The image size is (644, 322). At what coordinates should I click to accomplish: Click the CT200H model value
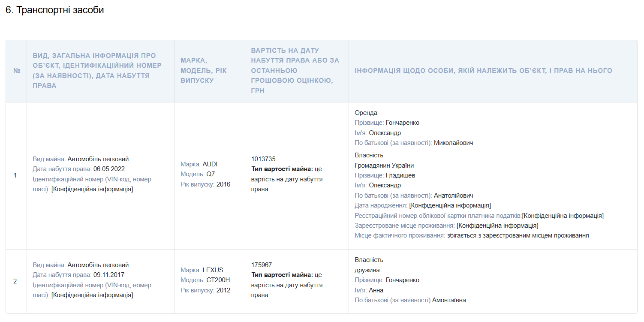218,280
